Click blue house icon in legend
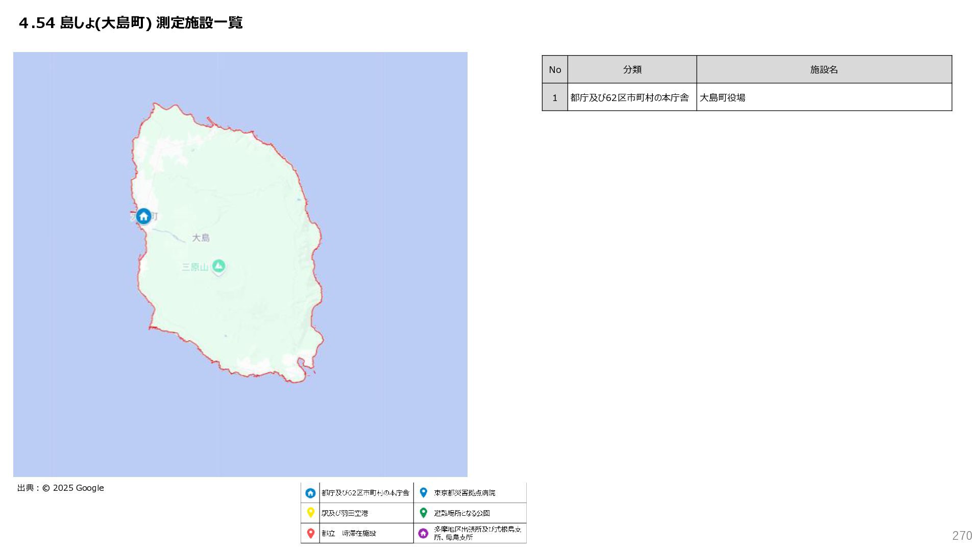 pyautogui.click(x=310, y=493)
